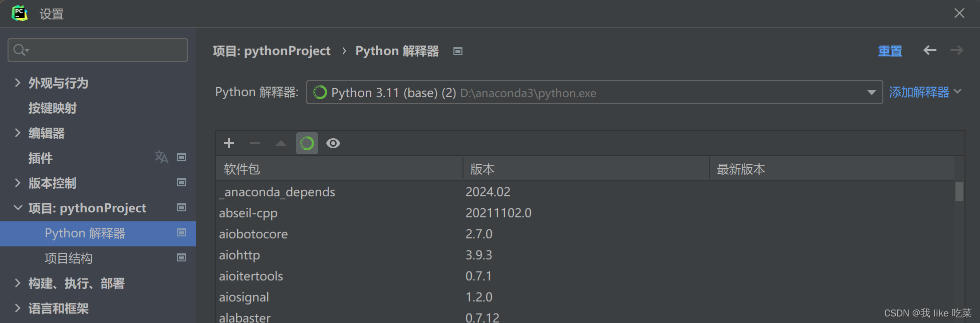Click the install package plus icon

[229, 143]
